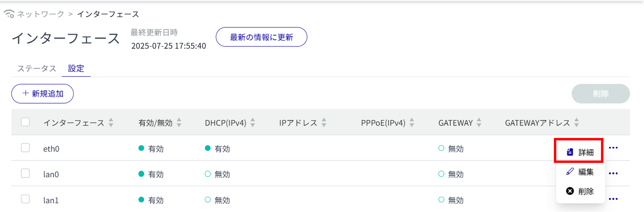The height and width of the screenshot is (212, 644).
Task: Open the three-dot menu for lan1
Action: [x=613, y=199]
